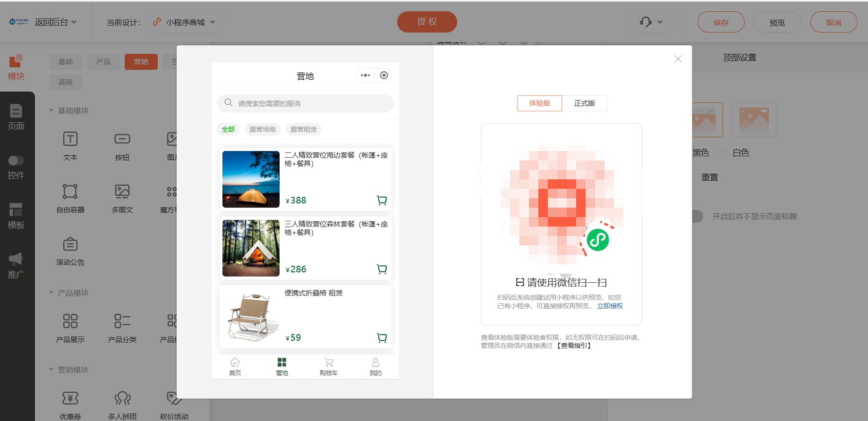This screenshot has width=868, height=421.
Task: Add the ¥388 camping package to cart
Action: coord(382,200)
